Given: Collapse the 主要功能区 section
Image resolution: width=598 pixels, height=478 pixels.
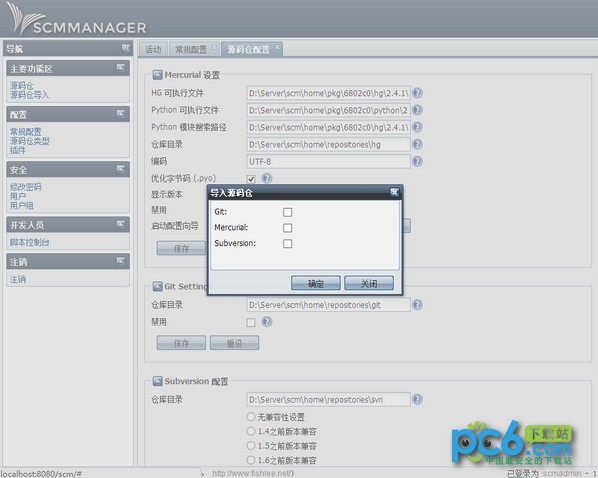Looking at the screenshot, I should click(x=121, y=68).
